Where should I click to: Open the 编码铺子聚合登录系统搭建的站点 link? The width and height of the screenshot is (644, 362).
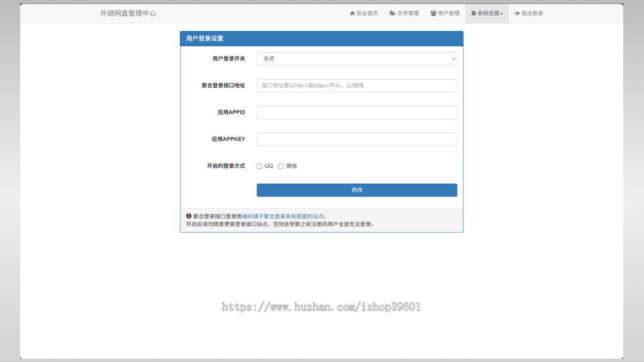click(x=282, y=217)
